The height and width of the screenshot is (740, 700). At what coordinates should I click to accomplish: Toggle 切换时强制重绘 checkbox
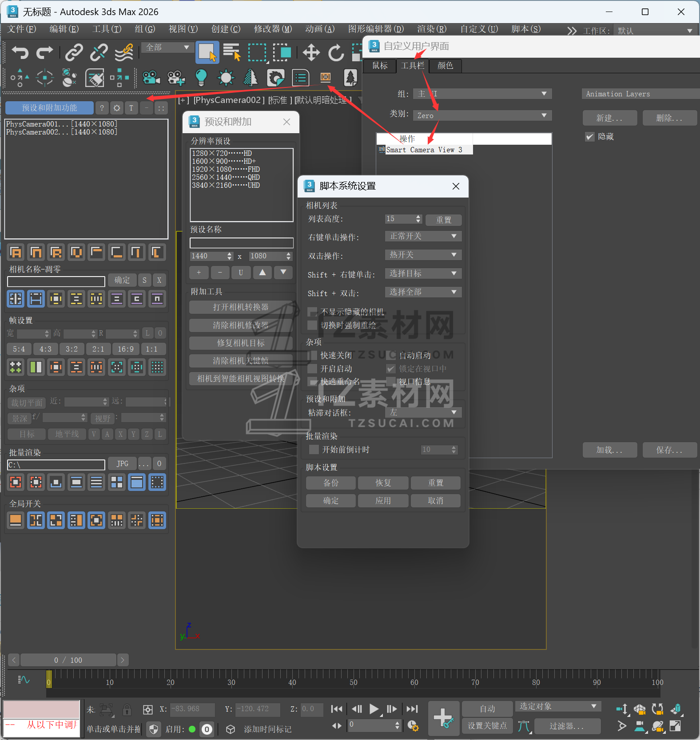click(x=313, y=325)
